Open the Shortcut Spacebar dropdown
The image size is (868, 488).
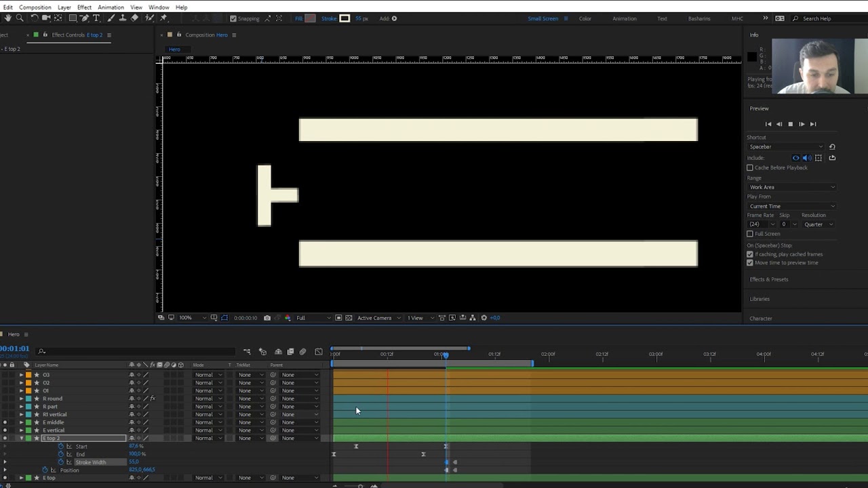(x=787, y=146)
